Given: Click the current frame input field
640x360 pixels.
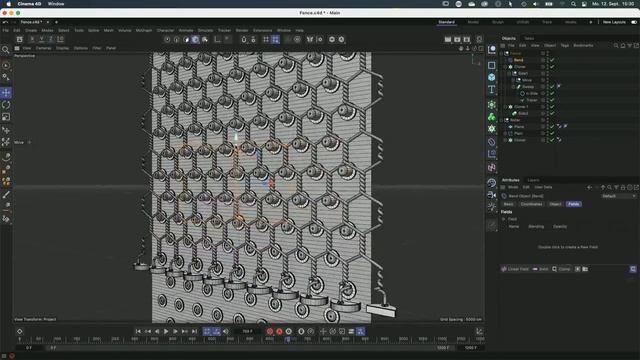Looking at the screenshot, I should [x=247, y=331].
